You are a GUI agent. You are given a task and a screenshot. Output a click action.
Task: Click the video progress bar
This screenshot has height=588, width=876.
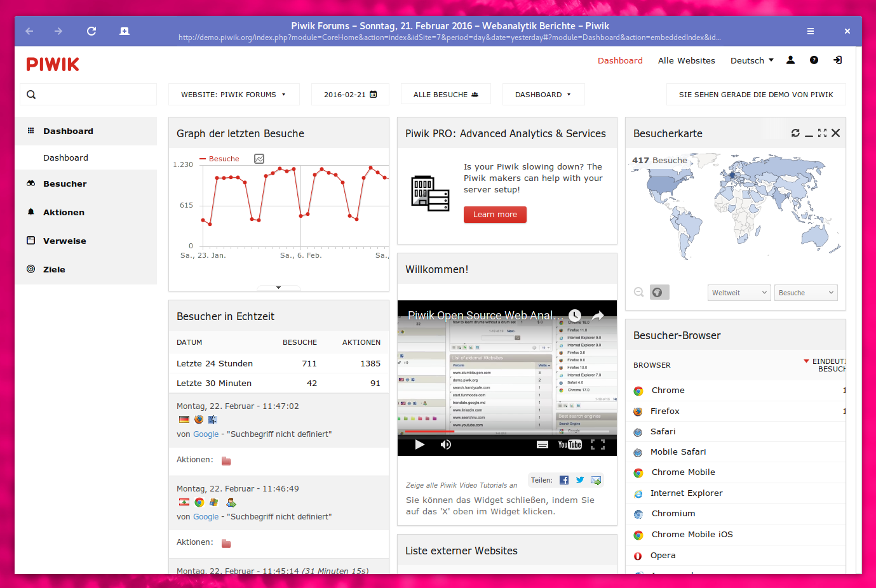(507, 431)
